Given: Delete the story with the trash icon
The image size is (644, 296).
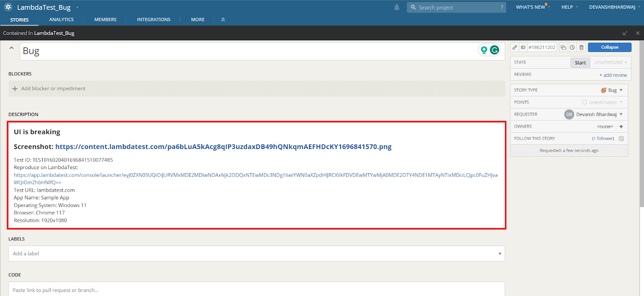Looking at the screenshot, I should click(x=581, y=48).
